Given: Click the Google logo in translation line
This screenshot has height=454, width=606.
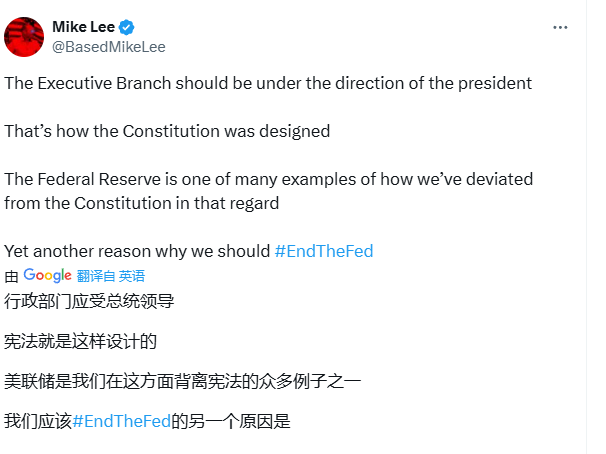Looking at the screenshot, I should 48,275.
